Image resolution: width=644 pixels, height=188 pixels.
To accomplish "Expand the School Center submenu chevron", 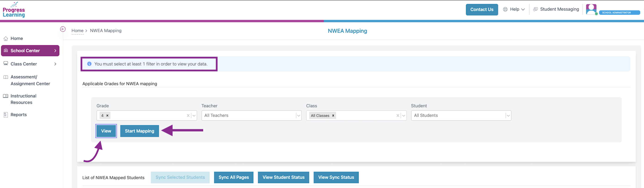I will tap(55, 50).
